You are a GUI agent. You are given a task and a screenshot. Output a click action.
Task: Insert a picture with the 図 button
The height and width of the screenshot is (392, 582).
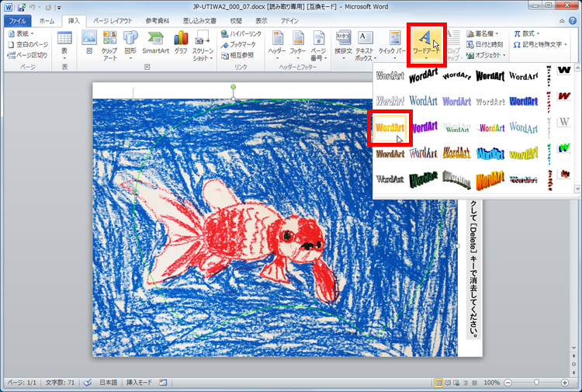[x=89, y=43]
